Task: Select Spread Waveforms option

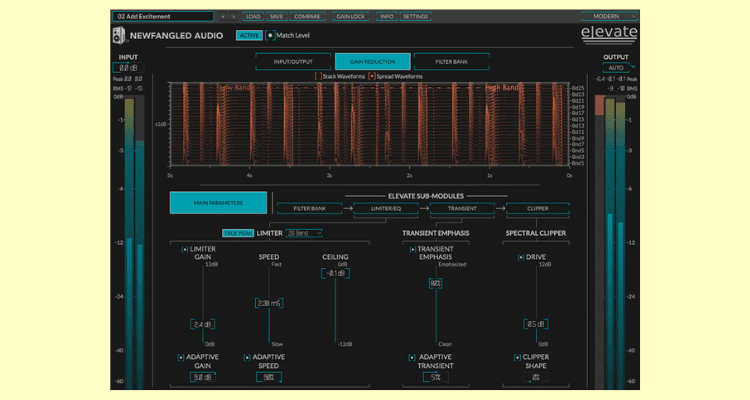Action: pos(372,76)
